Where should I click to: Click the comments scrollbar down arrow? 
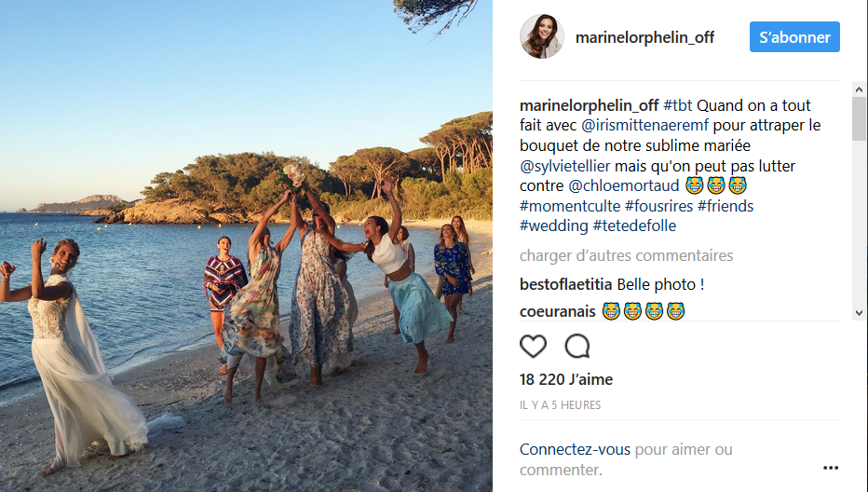click(859, 313)
